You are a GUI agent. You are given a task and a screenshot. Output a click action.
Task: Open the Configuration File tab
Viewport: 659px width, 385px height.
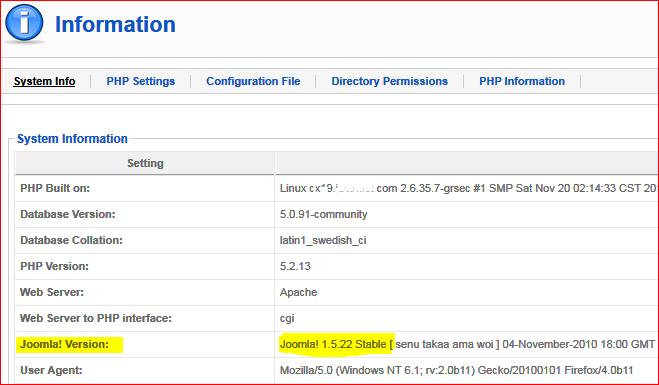[x=253, y=81]
